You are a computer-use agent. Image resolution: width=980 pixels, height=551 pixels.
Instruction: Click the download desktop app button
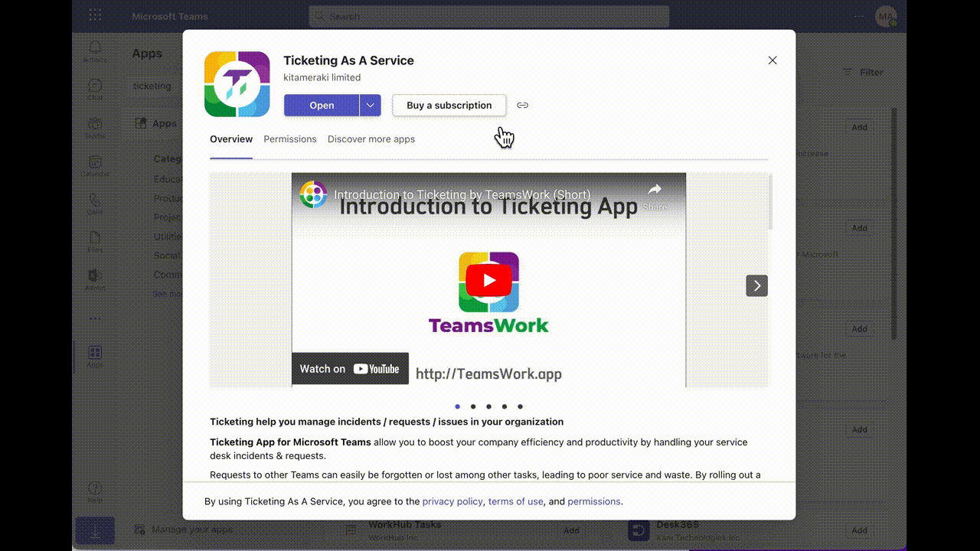tap(95, 530)
